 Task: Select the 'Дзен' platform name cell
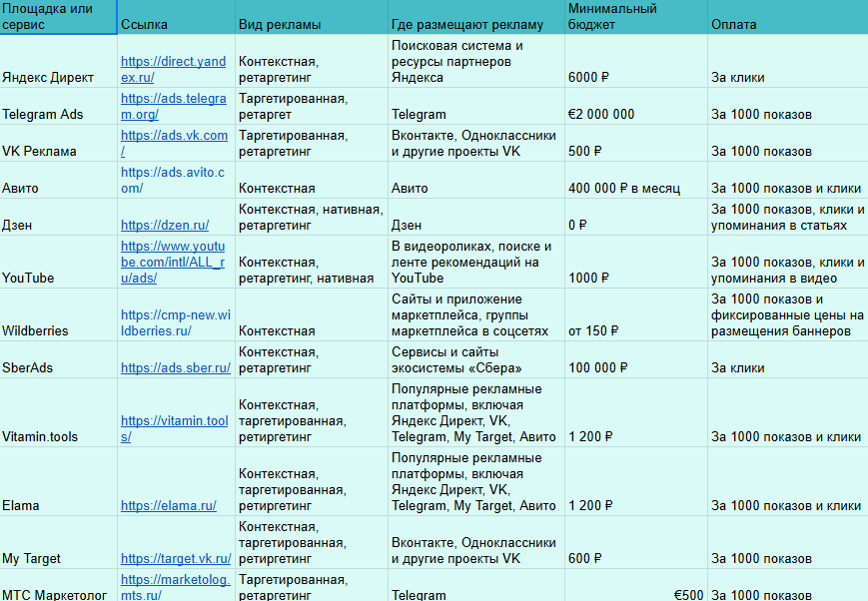coord(58,217)
